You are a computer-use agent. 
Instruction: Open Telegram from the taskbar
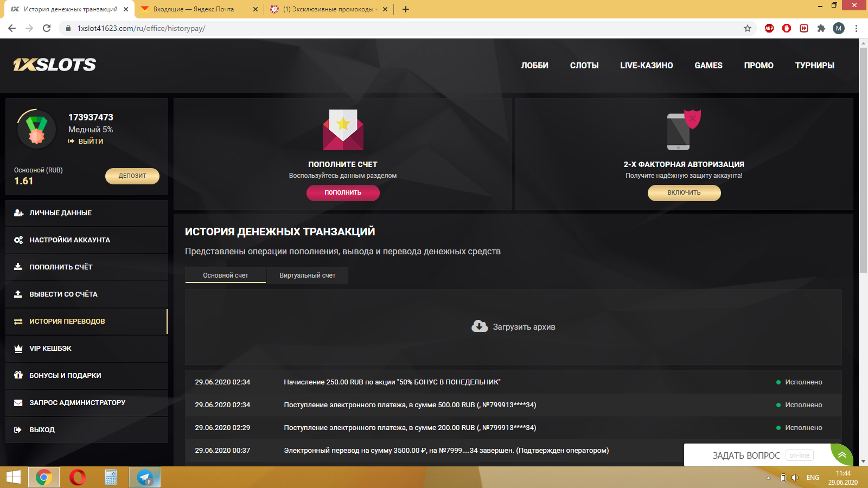145,477
